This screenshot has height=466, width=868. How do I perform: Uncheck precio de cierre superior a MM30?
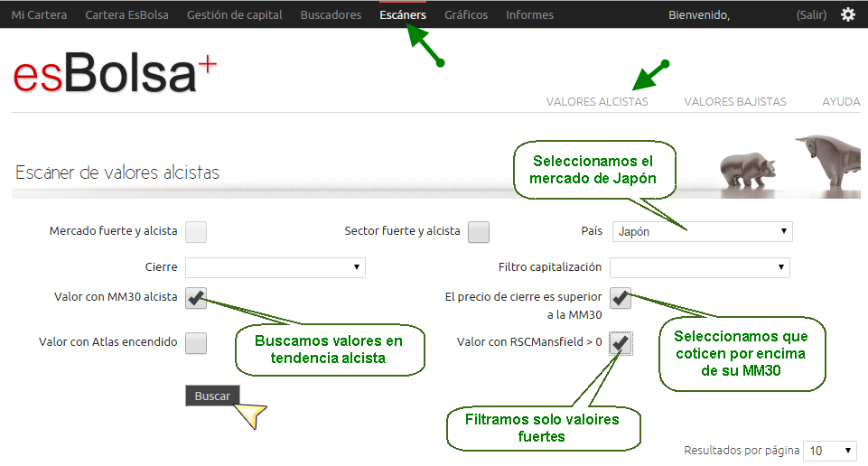[x=621, y=297]
